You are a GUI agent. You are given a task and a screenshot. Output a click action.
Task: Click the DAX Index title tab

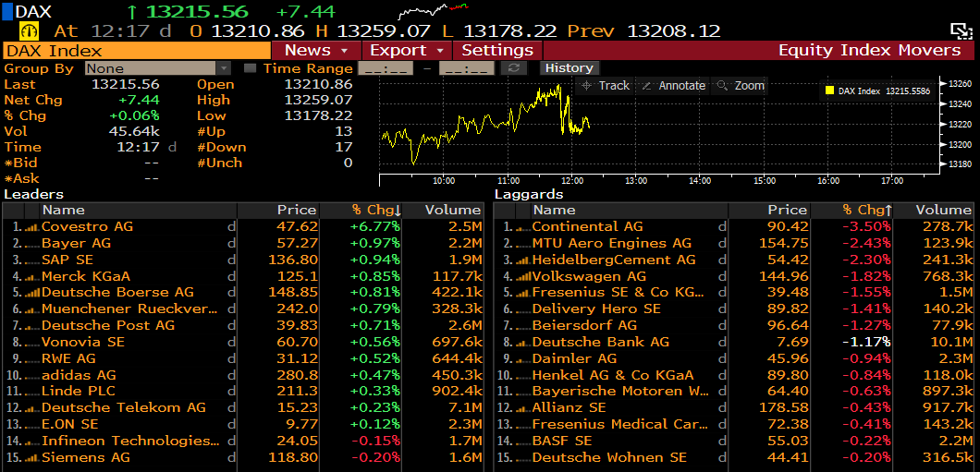[x=137, y=51]
